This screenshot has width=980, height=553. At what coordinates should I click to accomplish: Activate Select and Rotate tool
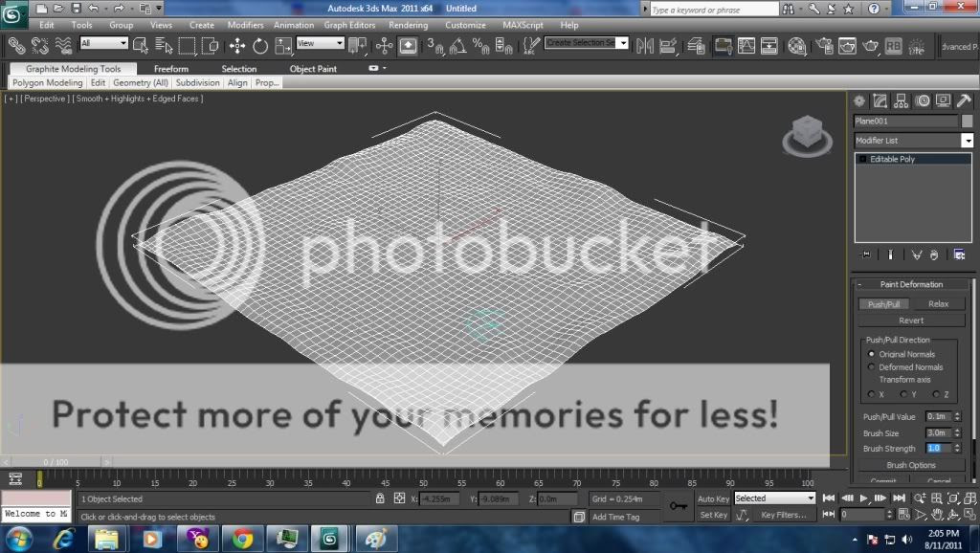(x=260, y=46)
